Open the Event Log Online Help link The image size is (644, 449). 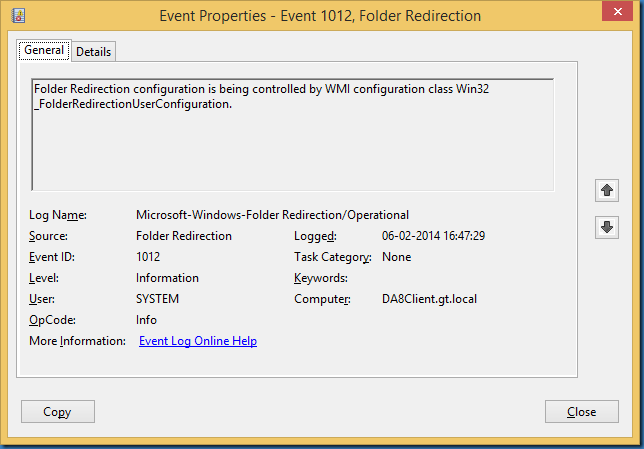pyautogui.click(x=198, y=341)
